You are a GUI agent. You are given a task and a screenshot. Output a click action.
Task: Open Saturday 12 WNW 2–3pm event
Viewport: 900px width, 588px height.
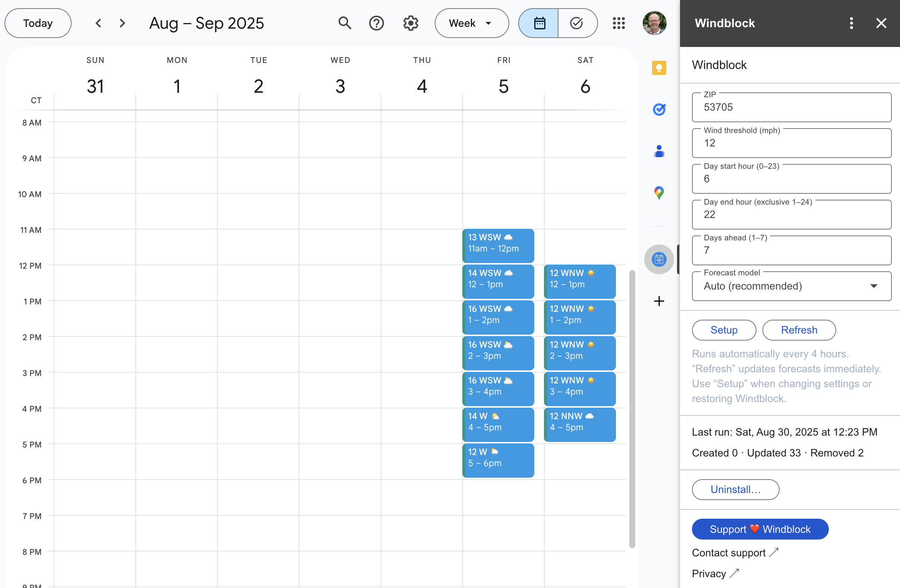[580, 353]
